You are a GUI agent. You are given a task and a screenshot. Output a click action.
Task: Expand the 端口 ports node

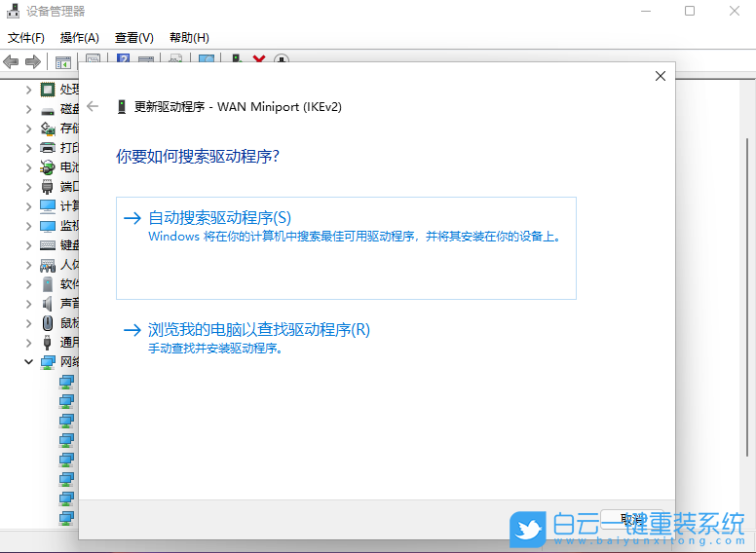(29, 187)
